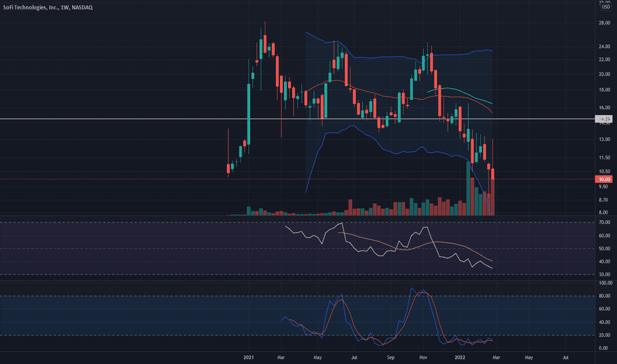Click the Mar label right after 2022
Screen dimensions: 617x364
click(x=497, y=357)
